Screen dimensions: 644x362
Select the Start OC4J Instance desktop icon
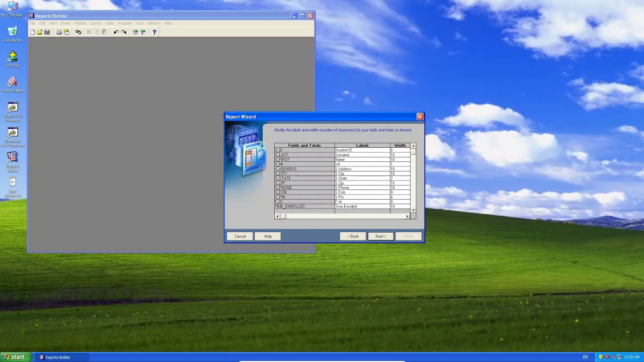tap(13, 112)
